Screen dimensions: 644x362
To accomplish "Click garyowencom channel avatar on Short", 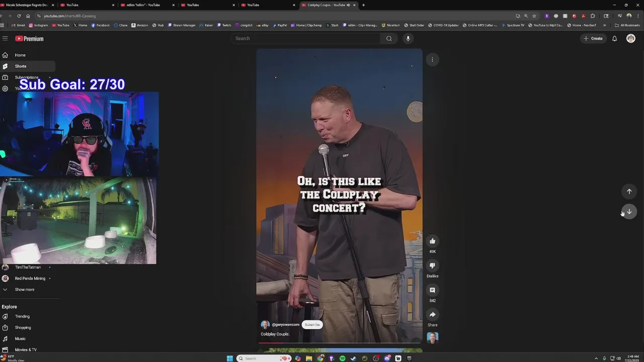I will click(x=265, y=325).
